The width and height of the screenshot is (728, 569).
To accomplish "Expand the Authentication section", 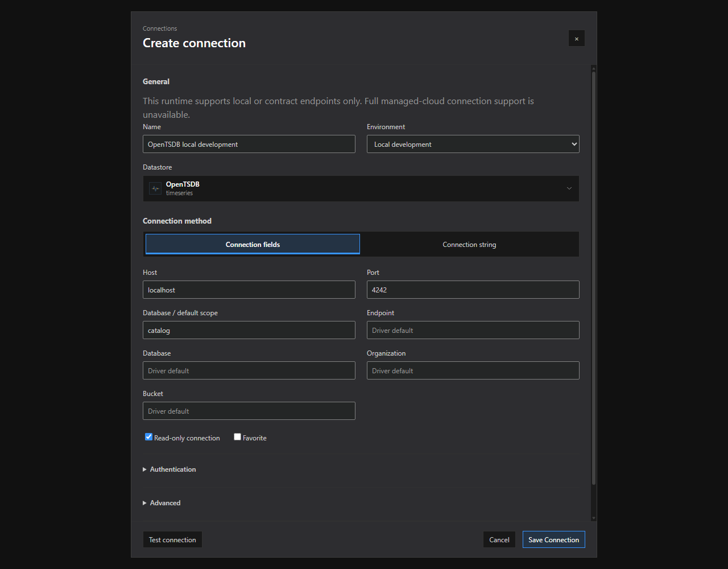I will click(x=169, y=469).
